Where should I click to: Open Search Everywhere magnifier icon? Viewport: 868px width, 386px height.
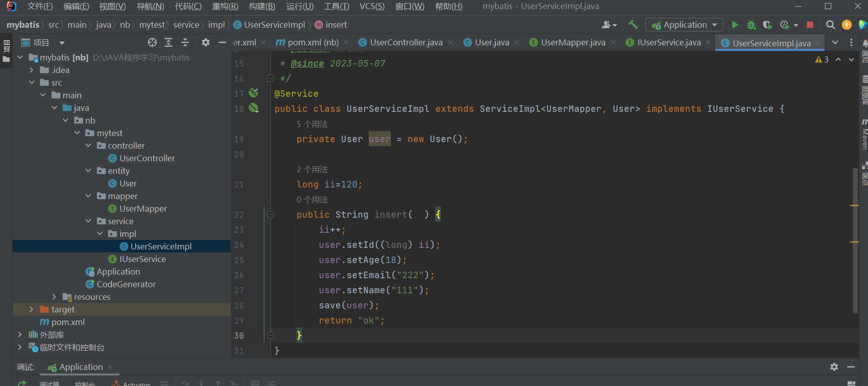830,25
